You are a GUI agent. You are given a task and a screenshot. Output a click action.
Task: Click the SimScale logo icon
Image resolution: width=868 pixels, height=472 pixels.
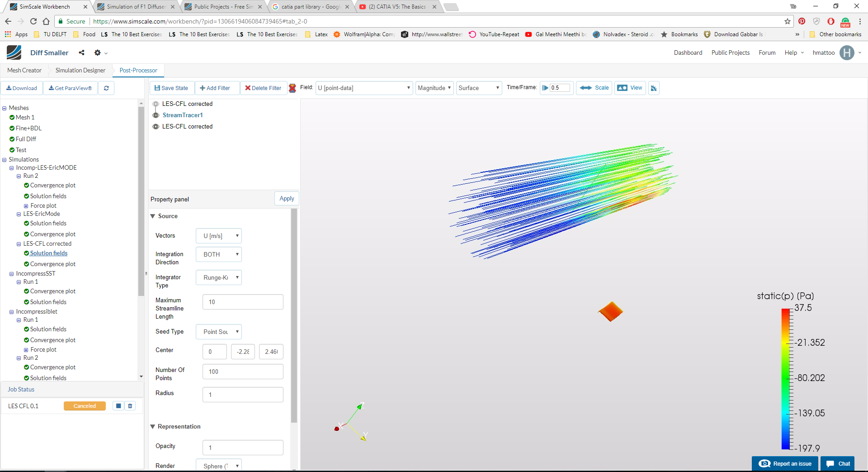coord(14,52)
